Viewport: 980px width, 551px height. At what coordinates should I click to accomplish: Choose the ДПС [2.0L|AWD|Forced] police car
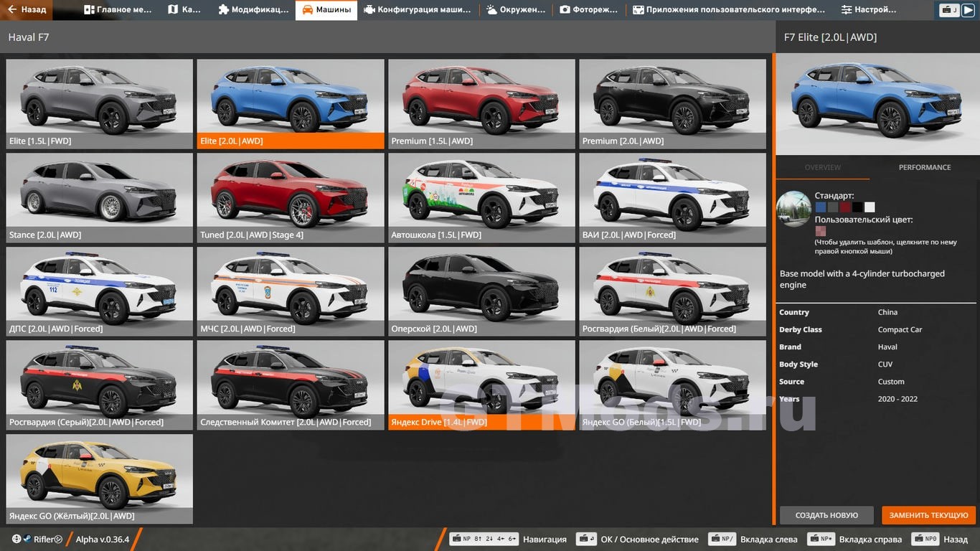pos(100,292)
